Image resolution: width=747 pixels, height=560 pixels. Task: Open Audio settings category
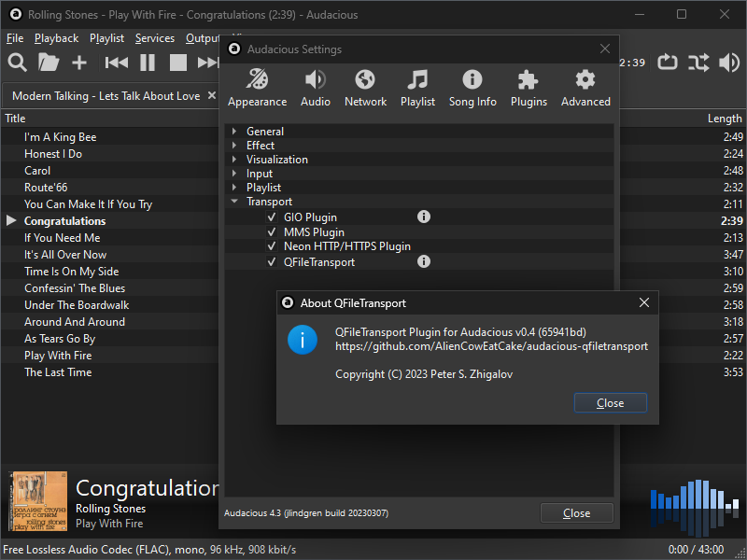coord(316,88)
